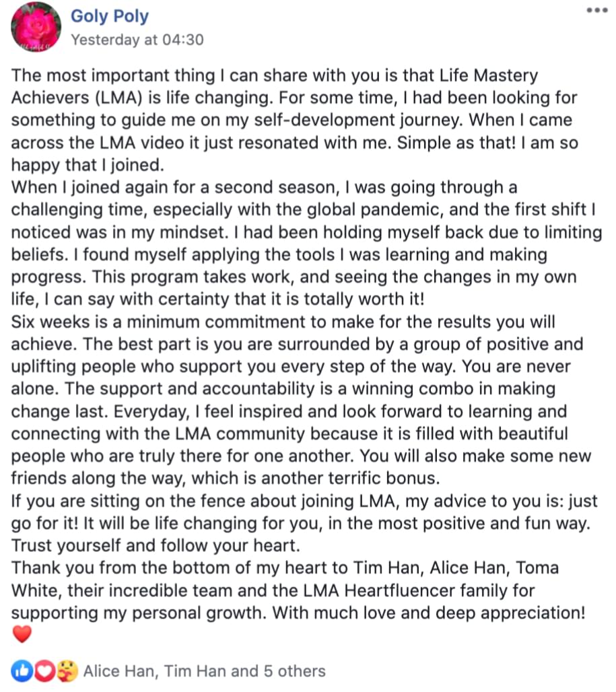Open the three-dot post options menu
Image resolution: width=616 pixels, height=692 pixels.
coord(596,10)
